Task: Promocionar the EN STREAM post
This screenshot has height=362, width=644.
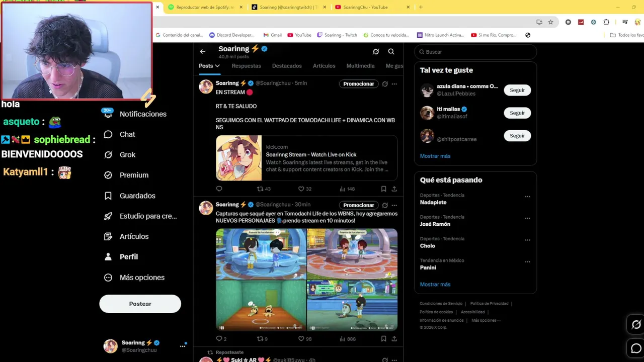Action: (359, 84)
